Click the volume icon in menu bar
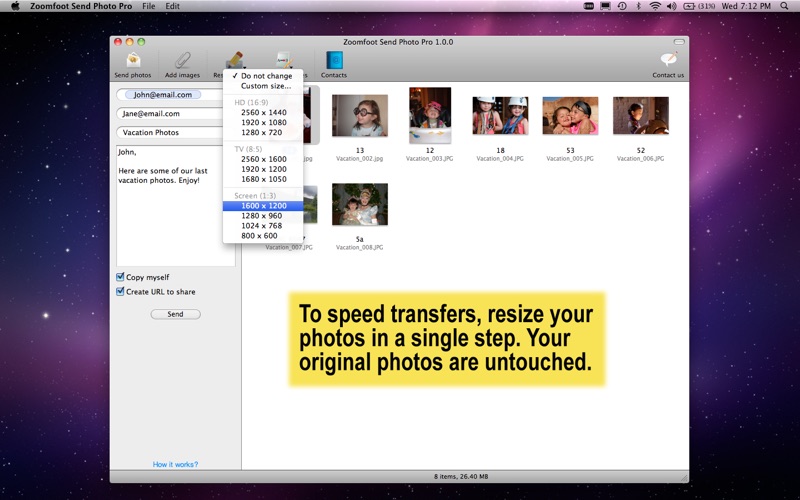800x500 pixels. tap(671, 6)
